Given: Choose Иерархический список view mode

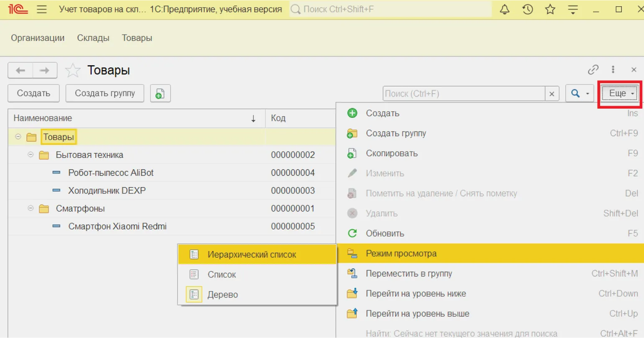Looking at the screenshot, I should click(x=252, y=254).
